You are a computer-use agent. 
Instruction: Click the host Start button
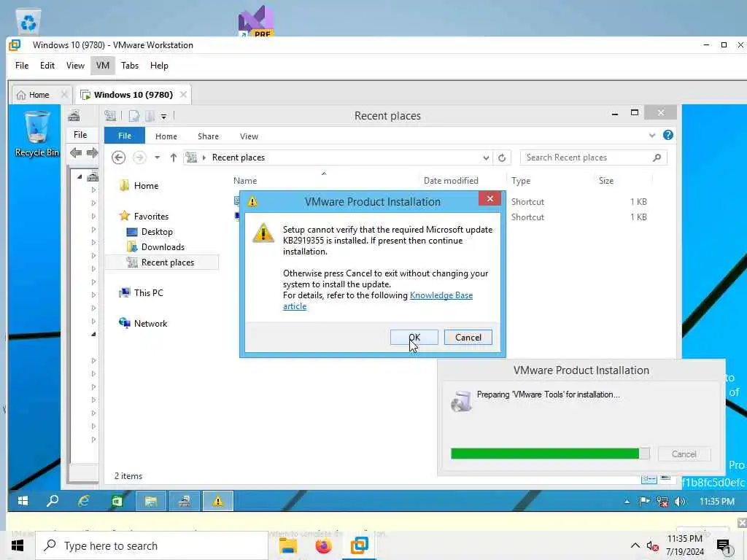coord(18,545)
